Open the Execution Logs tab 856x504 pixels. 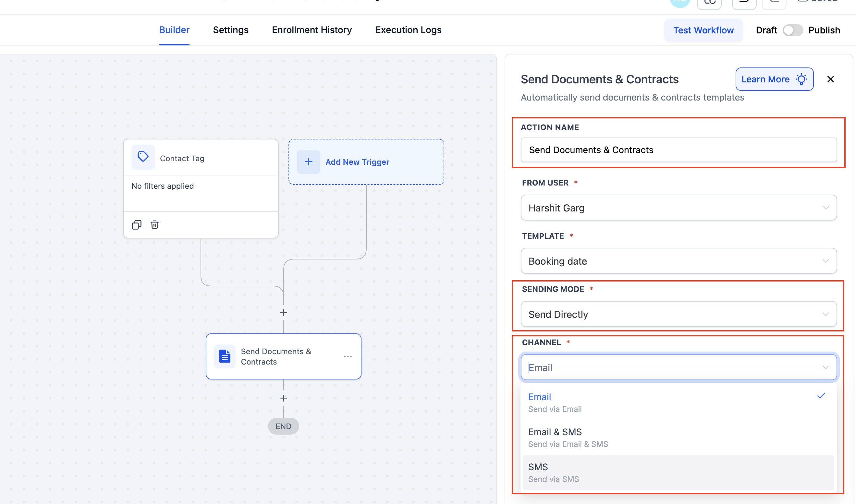coord(408,30)
